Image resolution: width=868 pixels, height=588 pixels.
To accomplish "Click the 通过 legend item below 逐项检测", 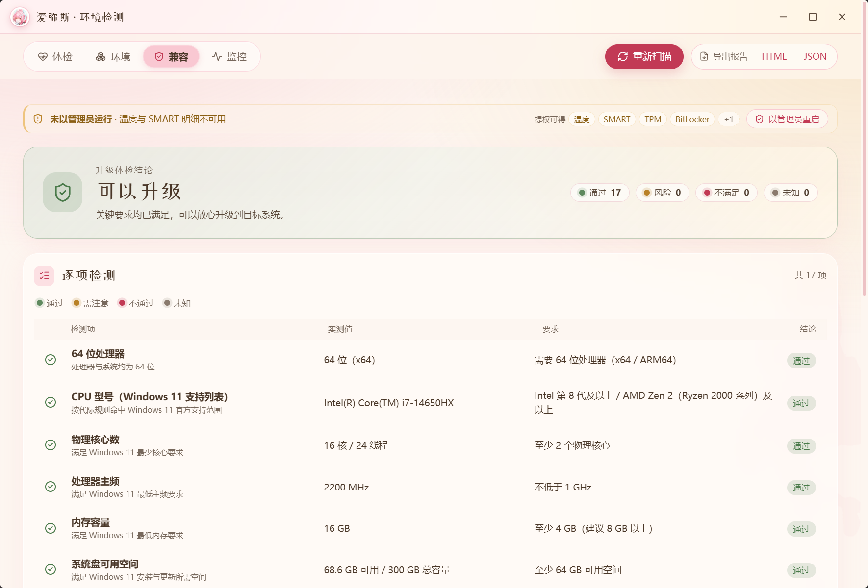I will [x=50, y=303].
